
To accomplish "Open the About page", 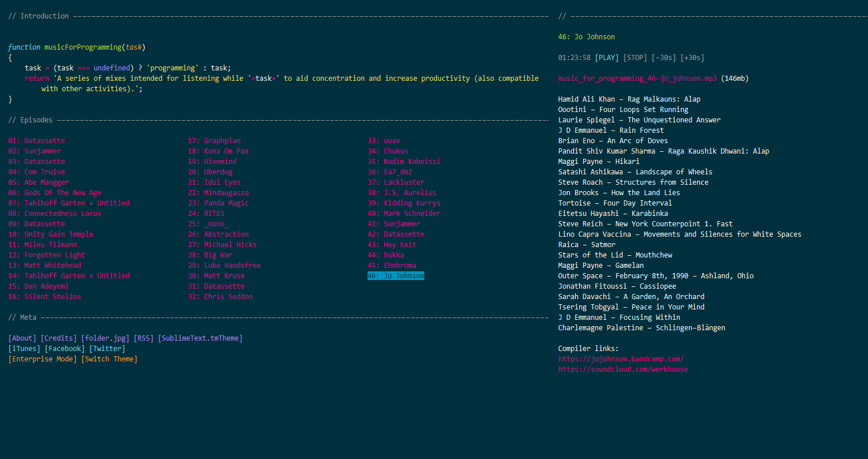I will point(22,338).
